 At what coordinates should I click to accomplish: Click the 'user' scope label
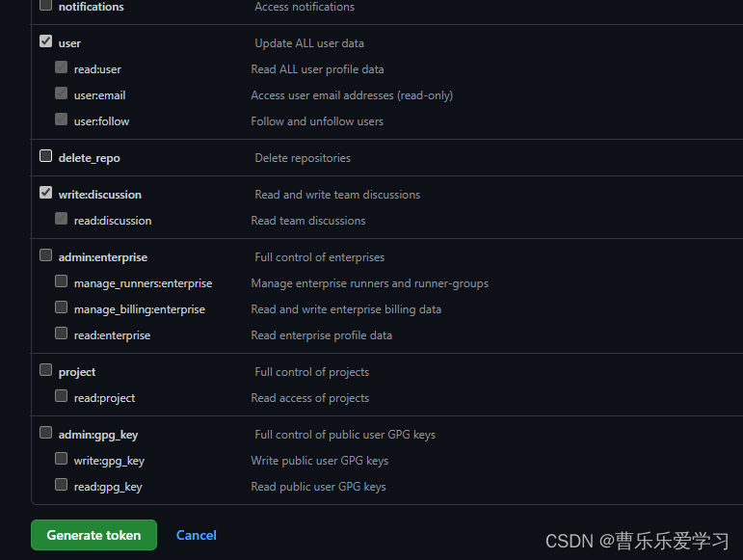coord(69,43)
